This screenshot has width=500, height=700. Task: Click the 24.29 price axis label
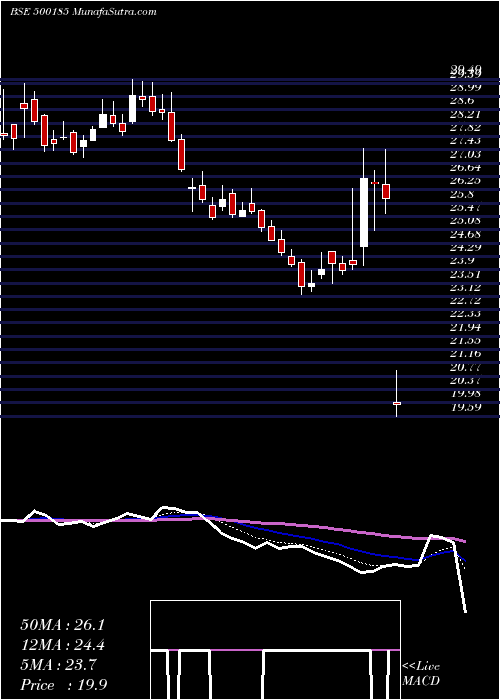pyautogui.click(x=466, y=247)
